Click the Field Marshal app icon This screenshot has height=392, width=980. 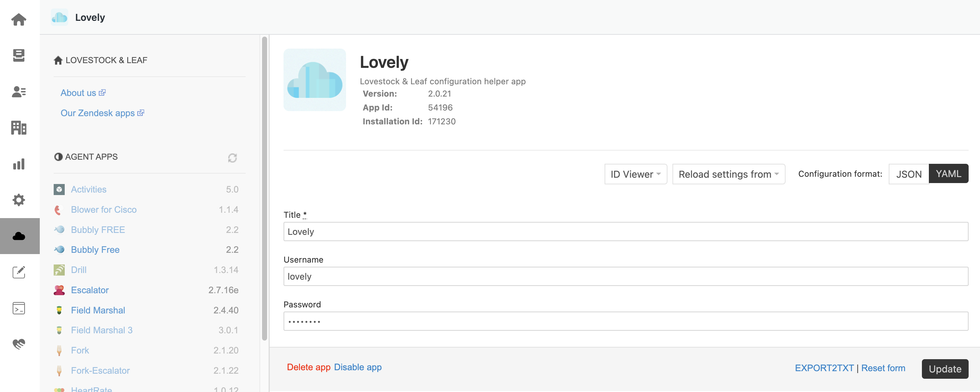click(59, 310)
